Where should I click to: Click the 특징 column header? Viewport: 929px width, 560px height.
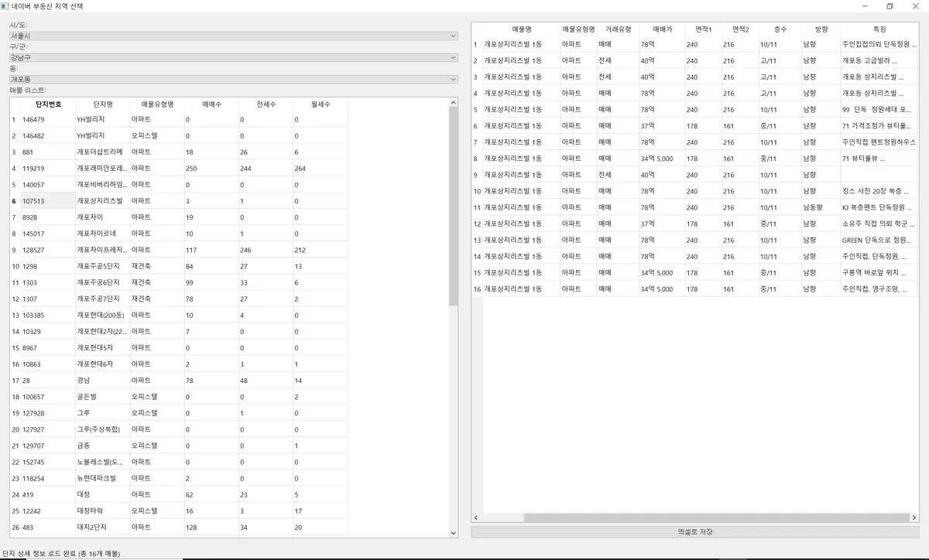879,29
